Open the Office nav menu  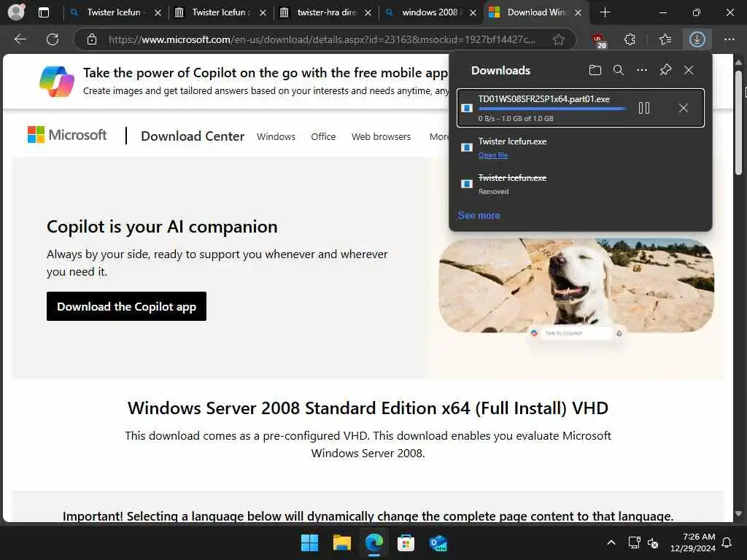point(323,136)
